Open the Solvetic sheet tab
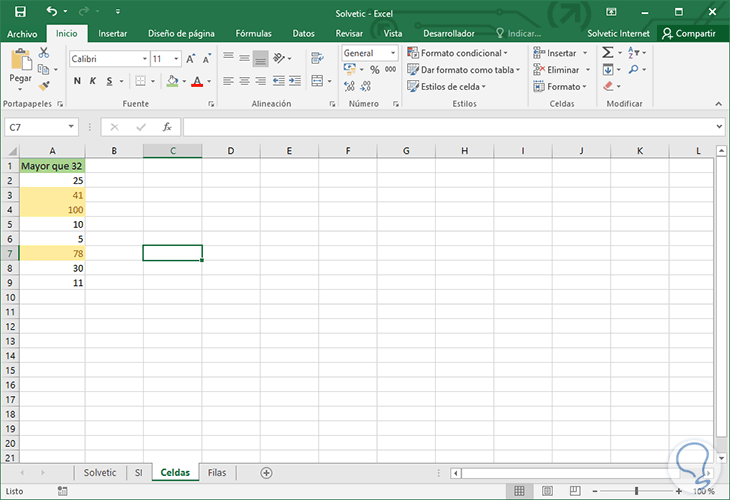 pyautogui.click(x=100, y=473)
